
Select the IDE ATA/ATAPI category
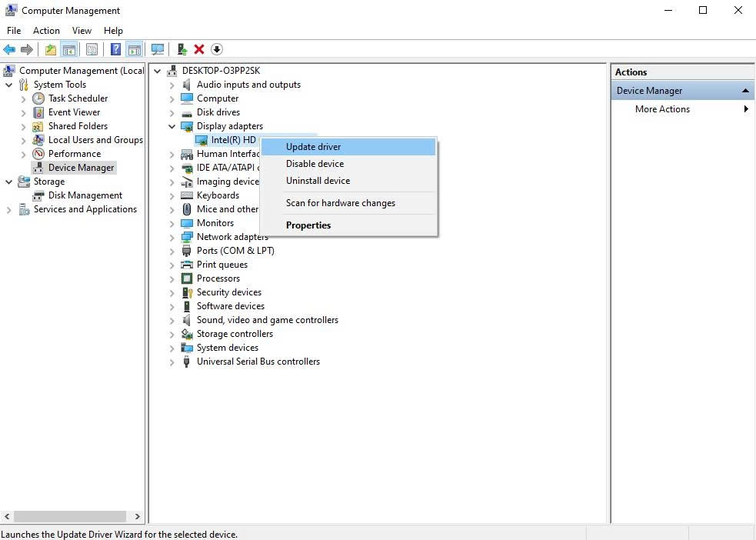(228, 168)
